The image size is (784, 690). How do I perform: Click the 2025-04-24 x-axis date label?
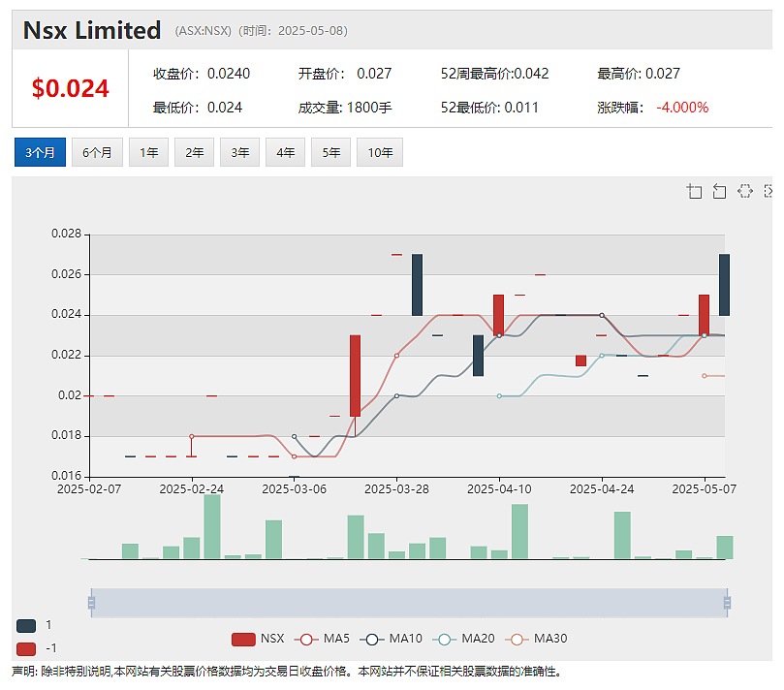click(x=602, y=489)
